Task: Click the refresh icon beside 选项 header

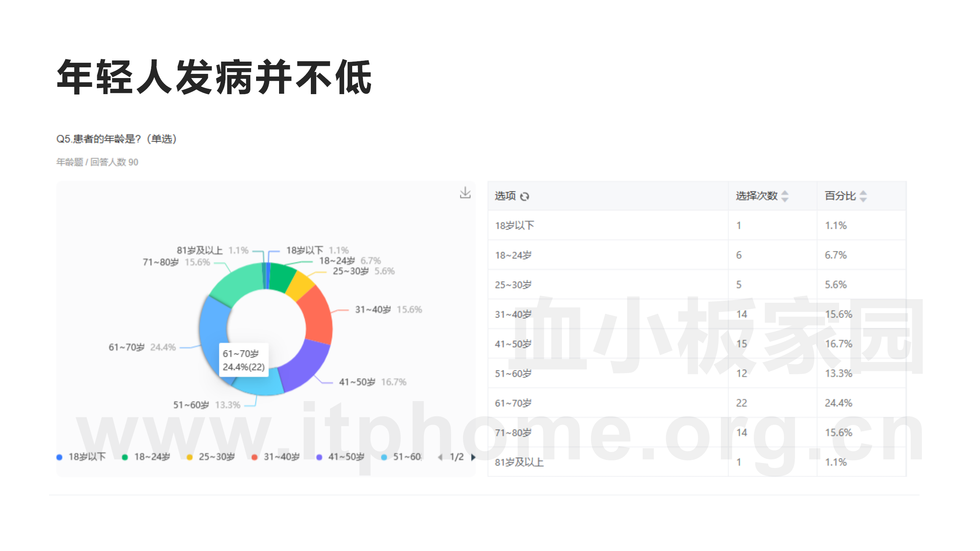Action: click(x=525, y=196)
